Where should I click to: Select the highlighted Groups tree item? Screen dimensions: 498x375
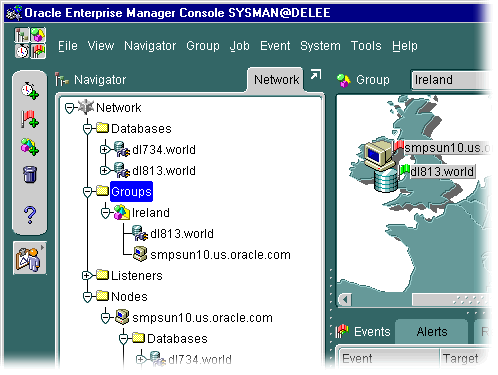[131, 192]
